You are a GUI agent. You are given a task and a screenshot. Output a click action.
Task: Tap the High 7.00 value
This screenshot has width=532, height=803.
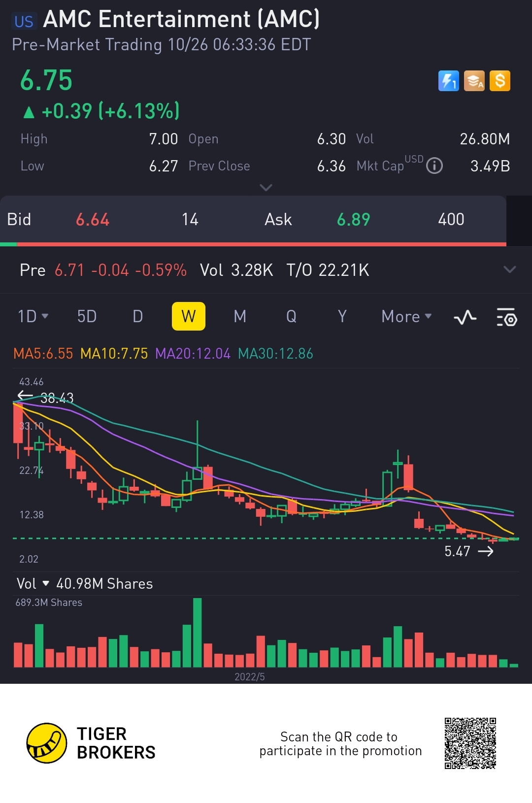(x=164, y=139)
